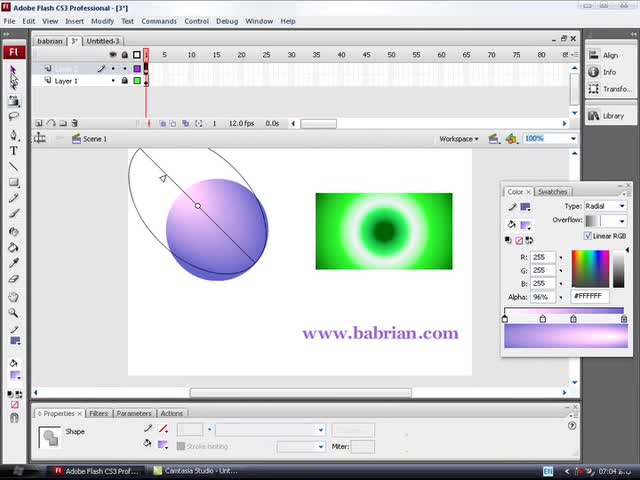
Task: Click the hex color #FFFFFF field
Action: tap(590, 296)
